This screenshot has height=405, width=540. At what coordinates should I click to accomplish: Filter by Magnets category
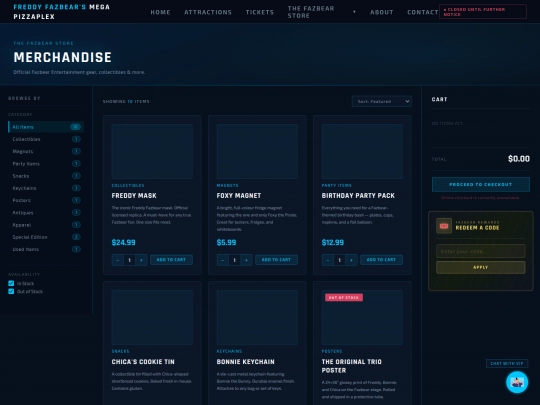tap(46, 151)
